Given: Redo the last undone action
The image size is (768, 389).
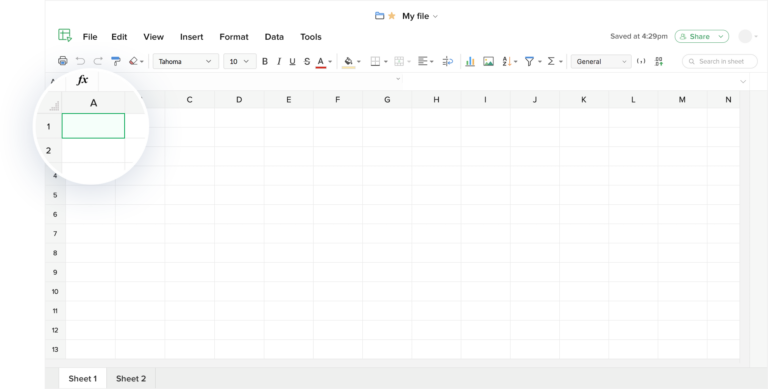Looking at the screenshot, I should (x=98, y=61).
